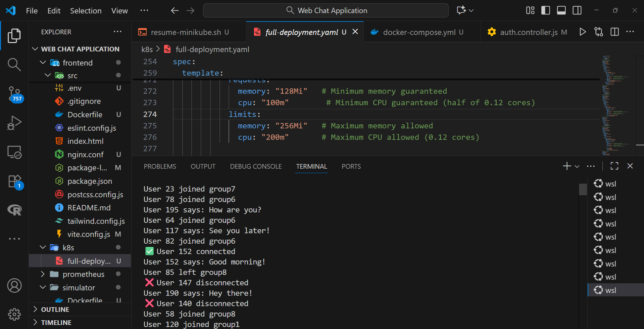Open Run and Debug view
The image size is (644, 329).
(14, 123)
